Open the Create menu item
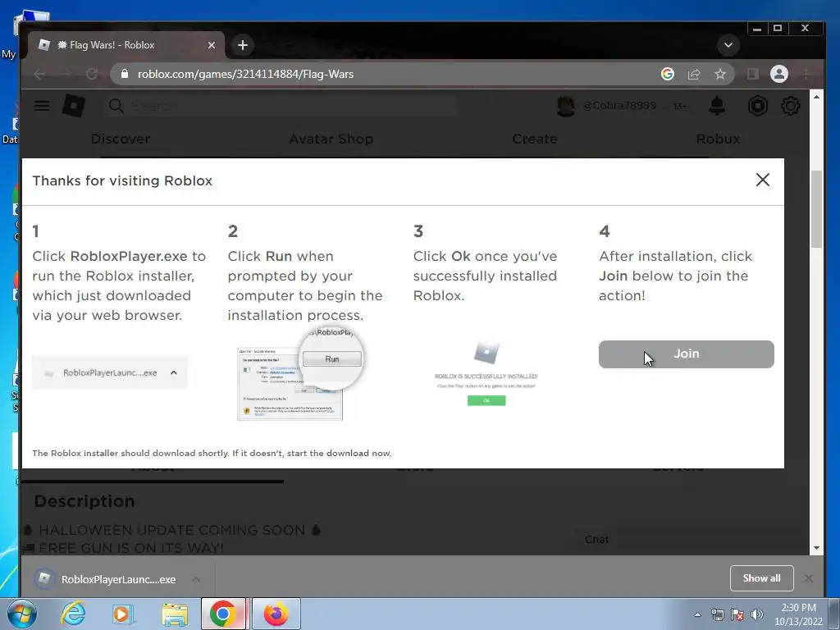 (x=535, y=139)
